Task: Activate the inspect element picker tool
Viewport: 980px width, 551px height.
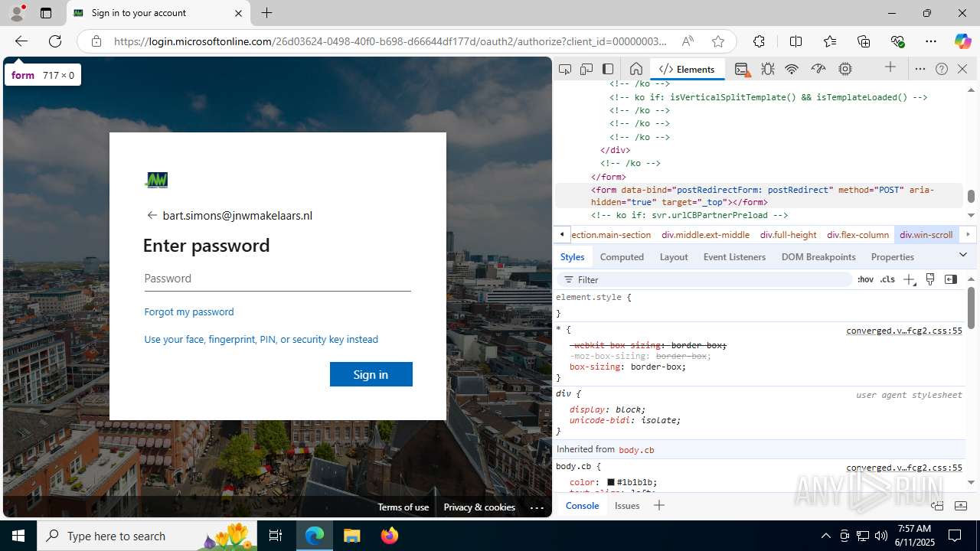Action: 565,69
